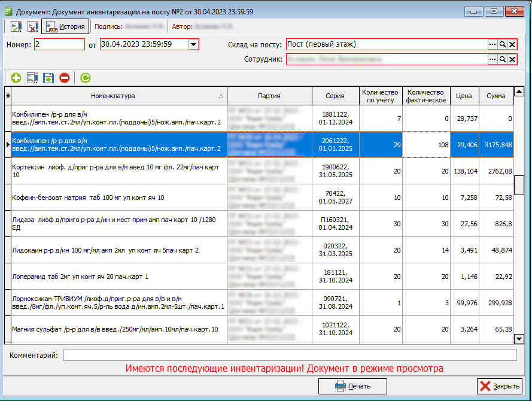
Task: Click the green plus add row icon
Action: point(16,78)
